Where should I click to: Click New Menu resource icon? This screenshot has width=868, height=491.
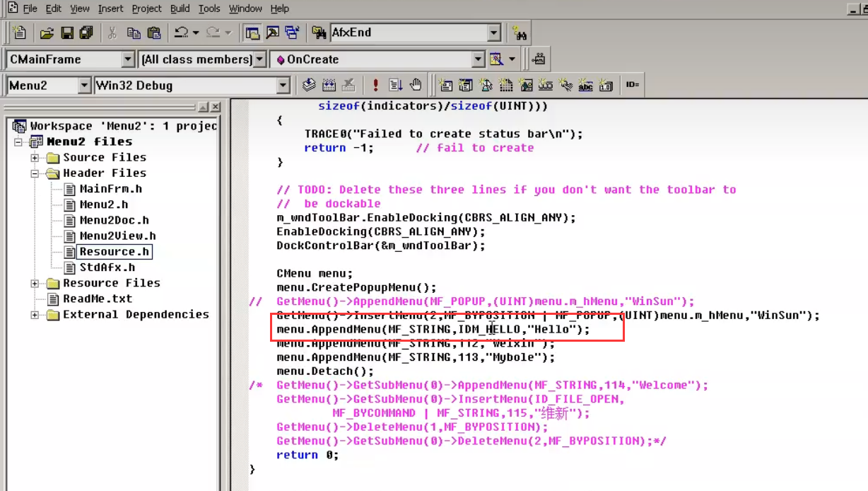click(466, 86)
